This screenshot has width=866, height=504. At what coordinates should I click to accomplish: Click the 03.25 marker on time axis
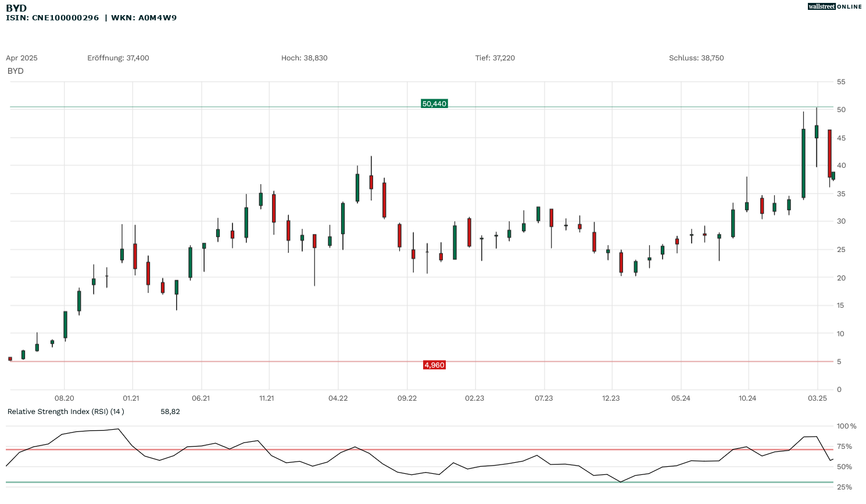pyautogui.click(x=818, y=398)
